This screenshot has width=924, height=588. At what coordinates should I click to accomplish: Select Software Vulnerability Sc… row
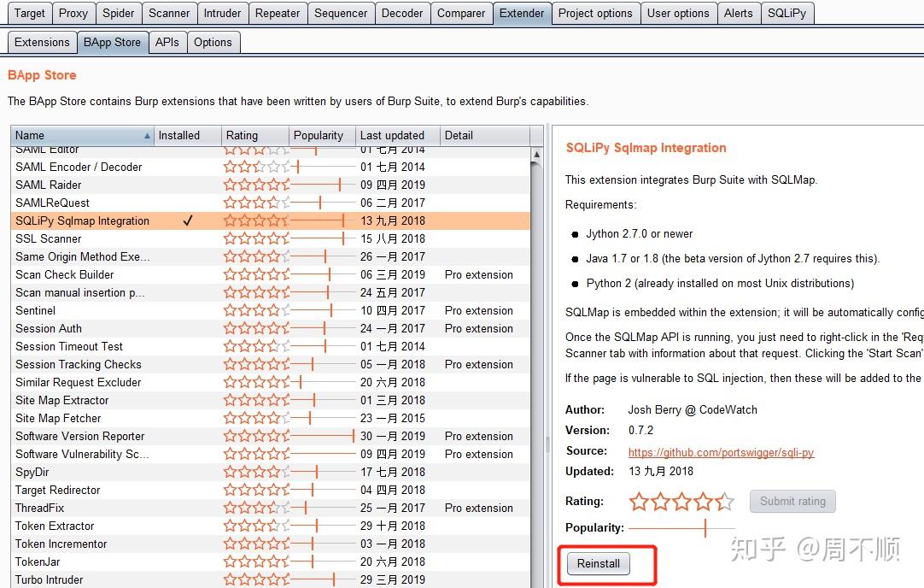(271, 454)
